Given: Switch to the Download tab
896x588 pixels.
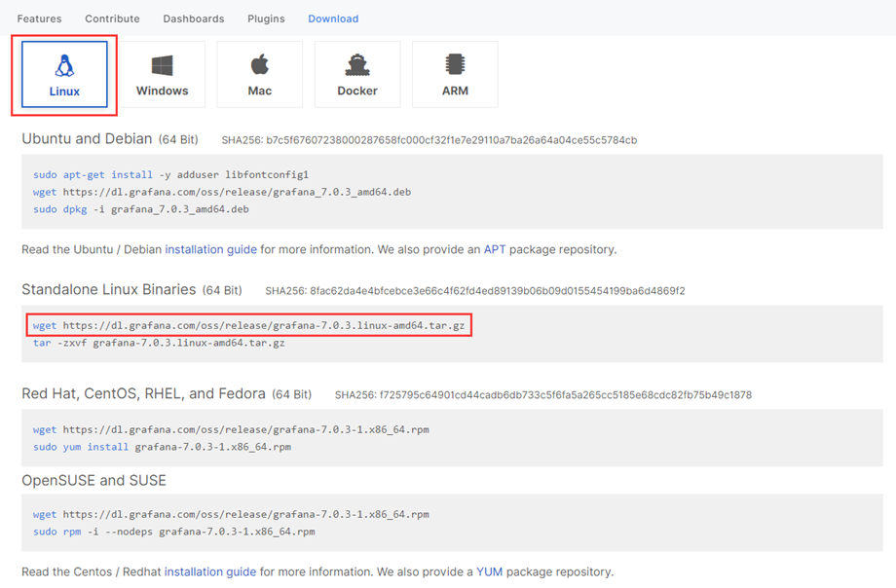Looking at the screenshot, I should [x=333, y=18].
